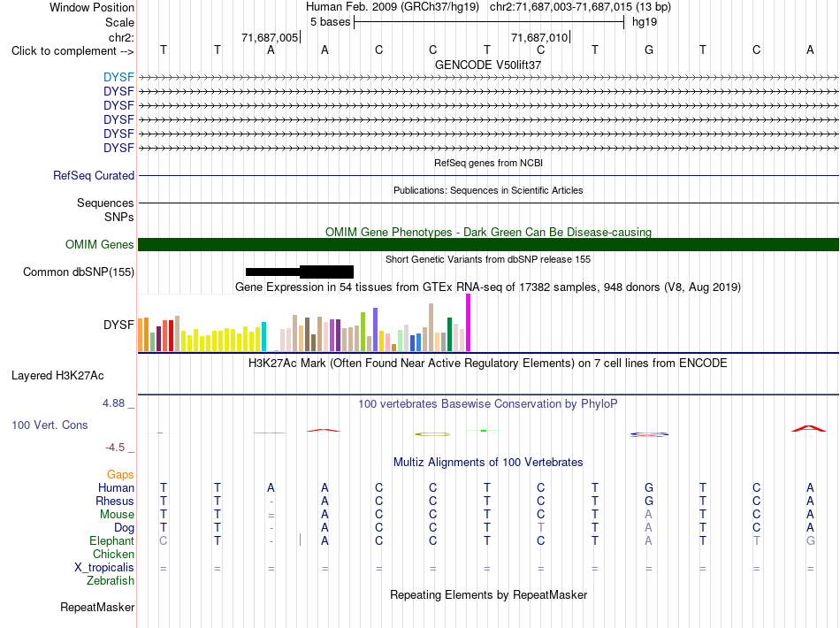The height and width of the screenshot is (628, 840).
Task: Click the magenta bar in GTEx expression chart
Action: [469, 323]
